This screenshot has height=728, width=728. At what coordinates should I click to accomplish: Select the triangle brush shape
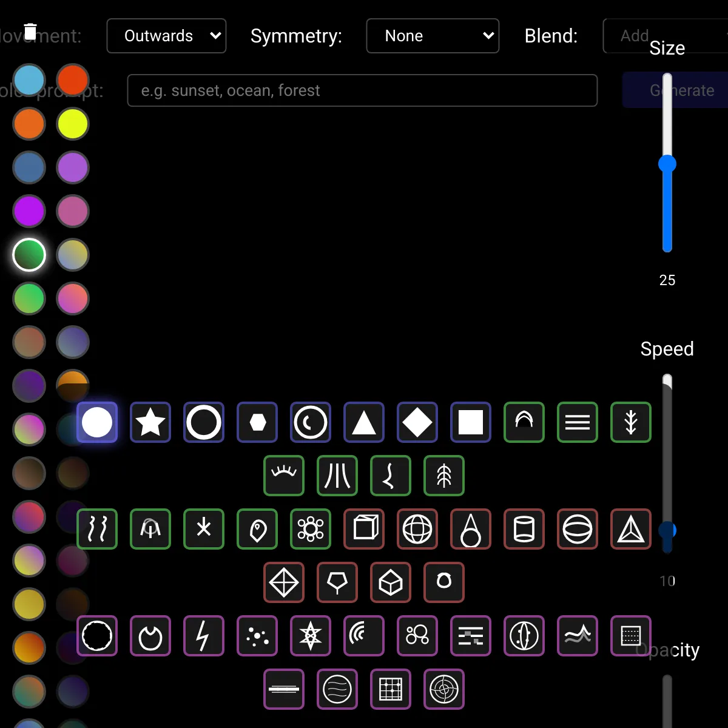[364, 422]
